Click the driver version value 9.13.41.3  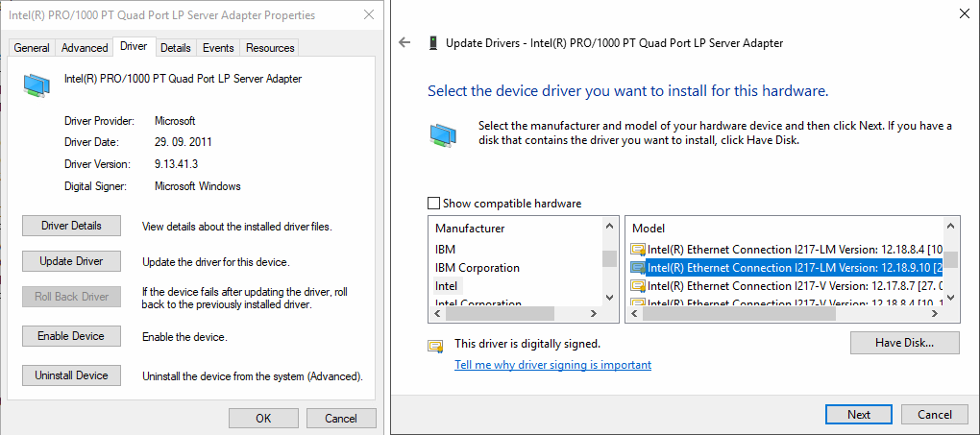(178, 164)
